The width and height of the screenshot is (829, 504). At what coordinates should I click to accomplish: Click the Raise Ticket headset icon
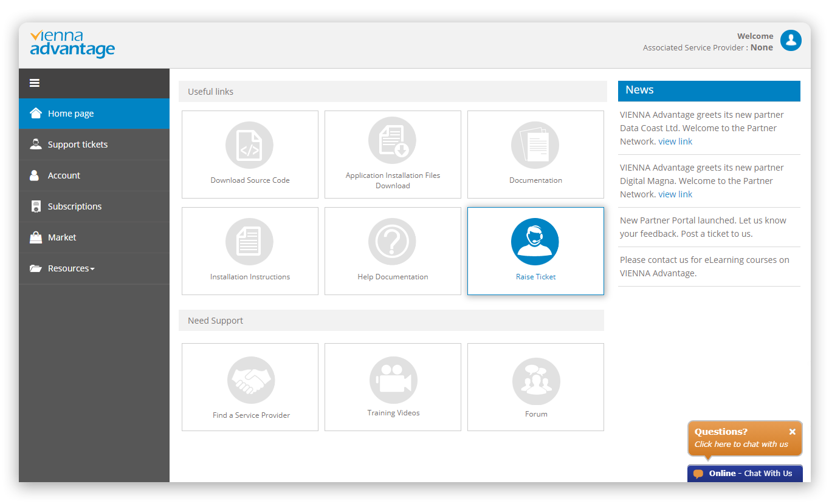(x=535, y=242)
